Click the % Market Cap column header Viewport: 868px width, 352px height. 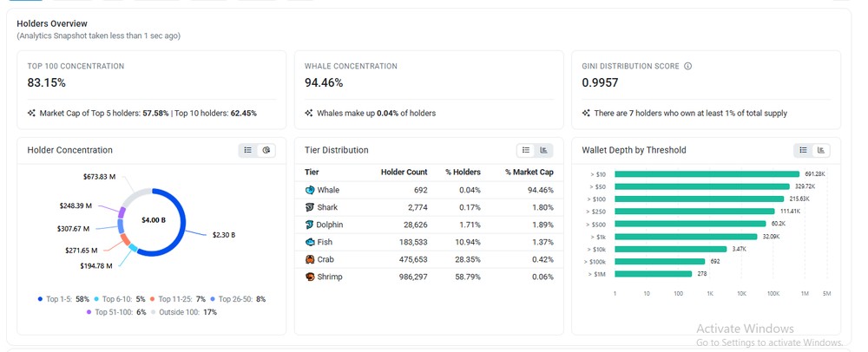pos(529,173)
